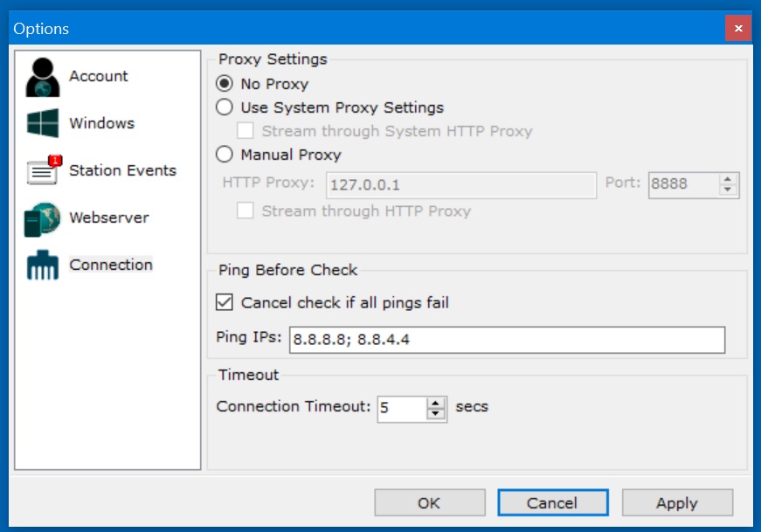Image resolution: width=761 pixels, height=532 pixels.
Task: Click into the Ping IPs text field
Action: click(507, 340)
